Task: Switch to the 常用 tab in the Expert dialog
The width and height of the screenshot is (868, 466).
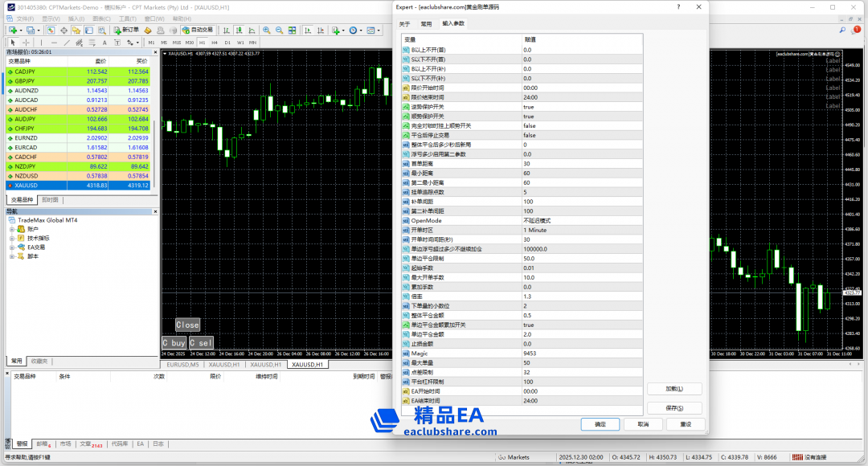Action: [426, 24]
